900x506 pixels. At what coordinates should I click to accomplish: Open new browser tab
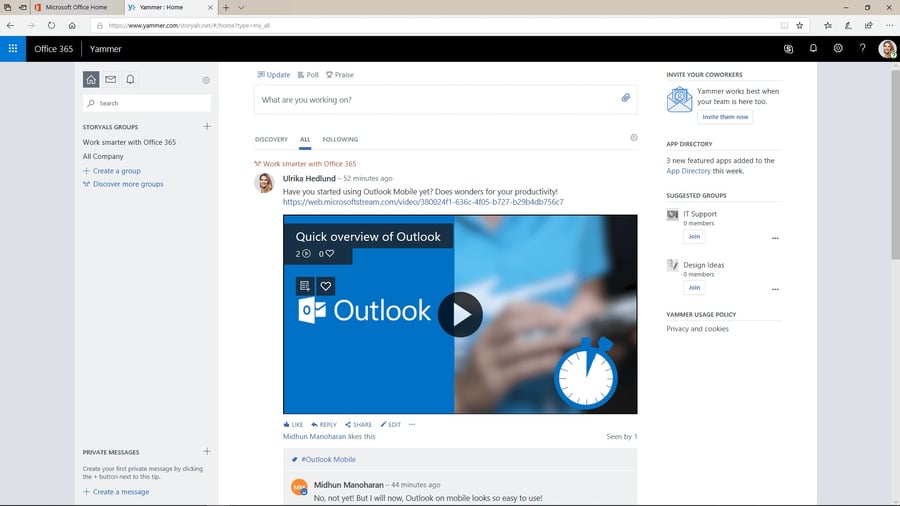[226, 7]
